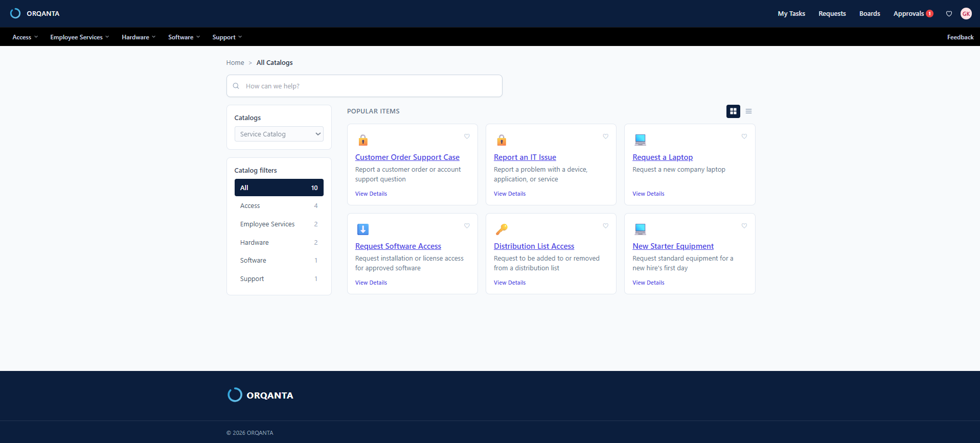Switch to grid view layout
The image size is (980, 443).
tap(733, 111)
